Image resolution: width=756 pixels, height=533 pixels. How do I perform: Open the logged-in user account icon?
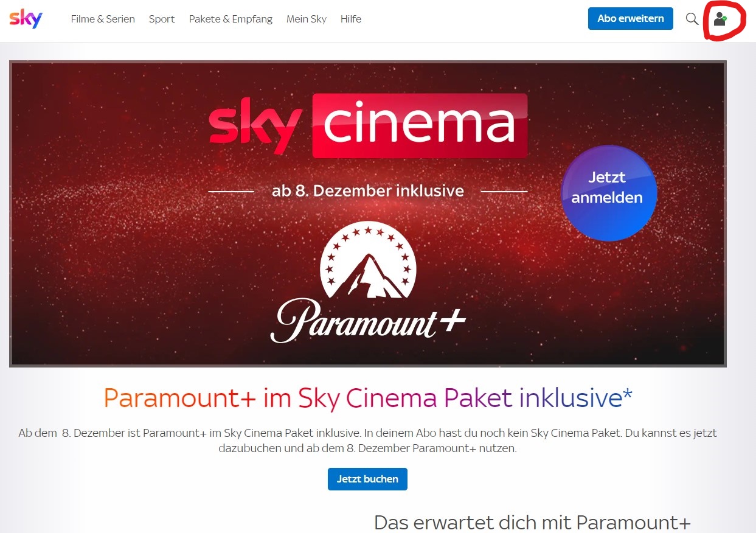[x=720, y=19]
